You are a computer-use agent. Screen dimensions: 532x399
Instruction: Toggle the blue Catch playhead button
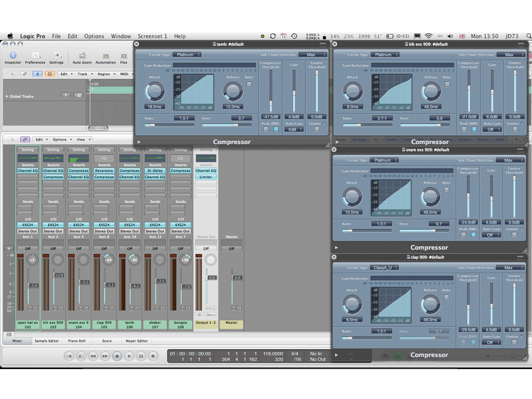38,74
